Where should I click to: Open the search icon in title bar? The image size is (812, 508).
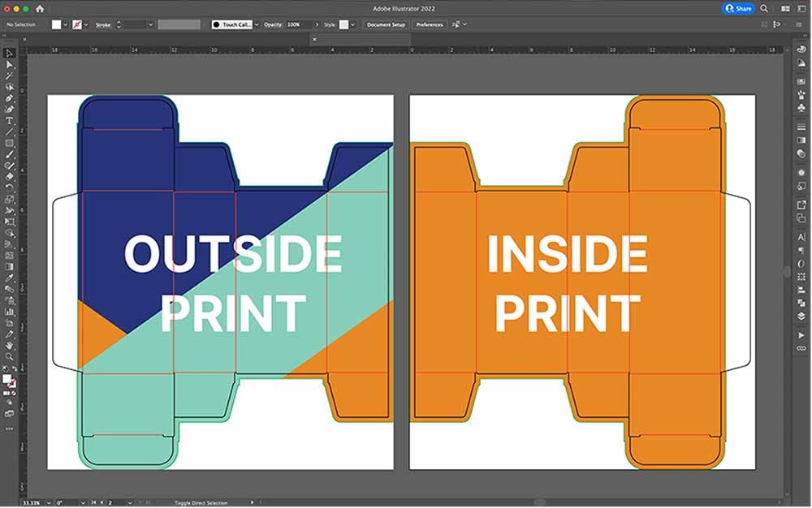pyautogui.click(x=764, y=9)
